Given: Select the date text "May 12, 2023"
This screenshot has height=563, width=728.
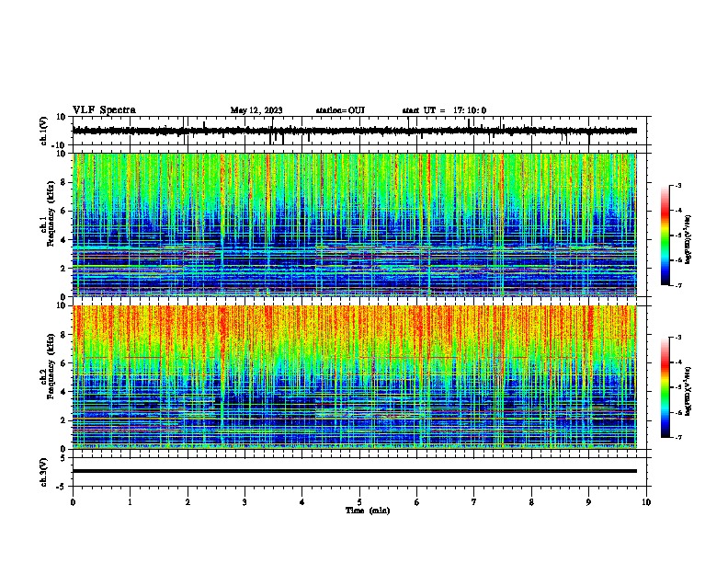Looking at the screenshot, I should pyautogui.click(x=256, y=110).
